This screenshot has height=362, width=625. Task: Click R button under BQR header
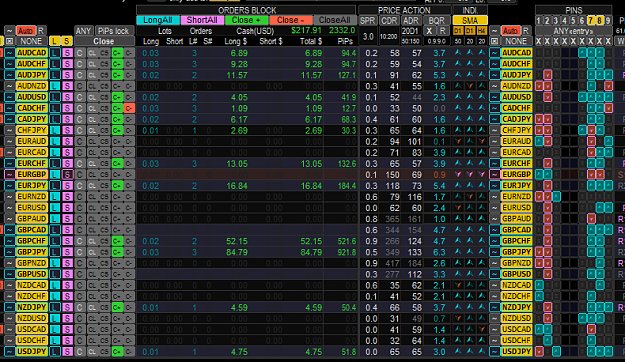pos(442,31)
